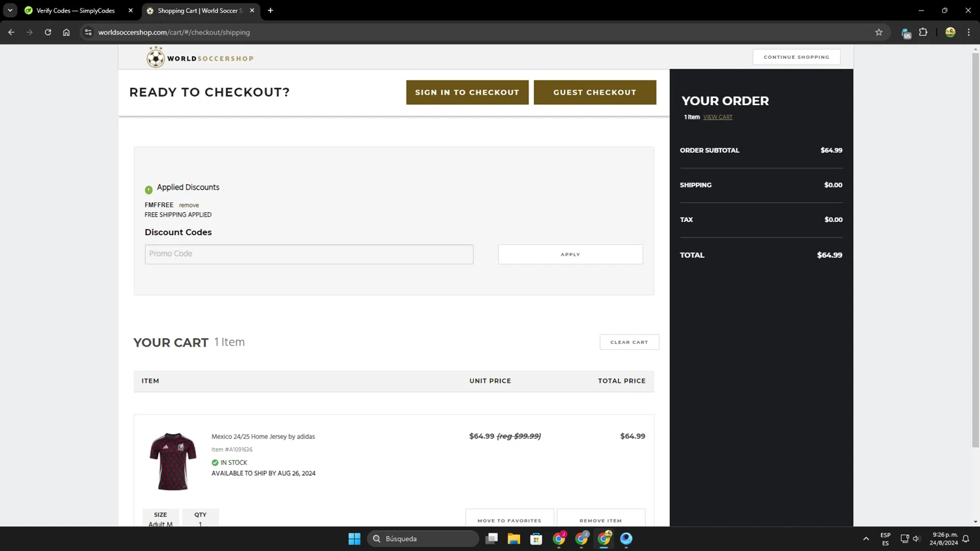This screenshot has height=551, width=980.
Task: Open a new tab with plus icon
Action: tap(270, 10)
